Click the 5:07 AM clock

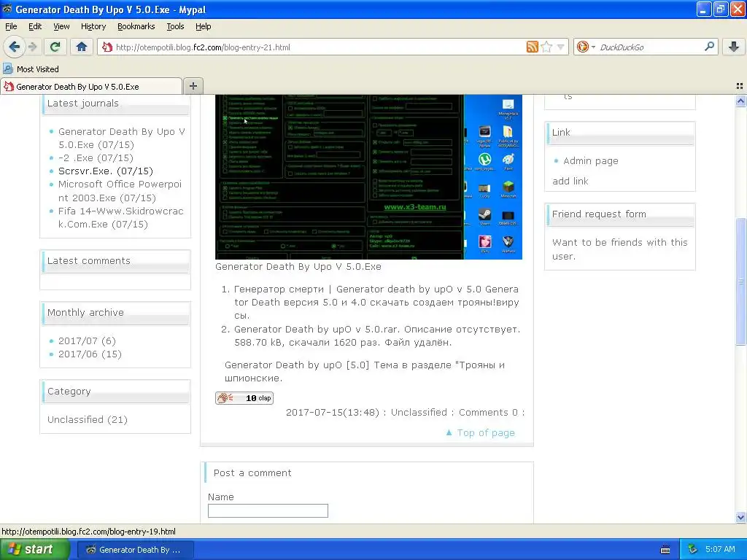(720, 550)
